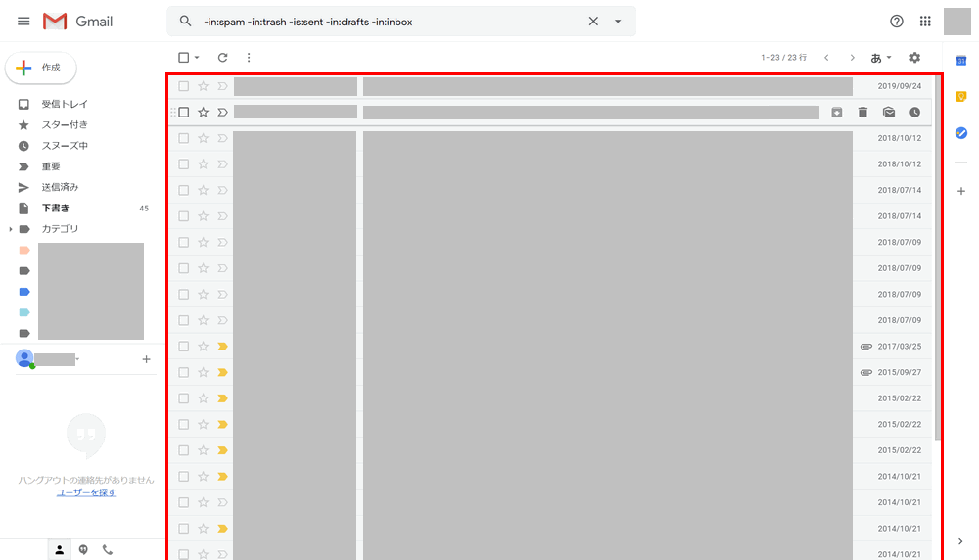
Task: Open the あ input tools dropdown
Action: coord(881,58)
